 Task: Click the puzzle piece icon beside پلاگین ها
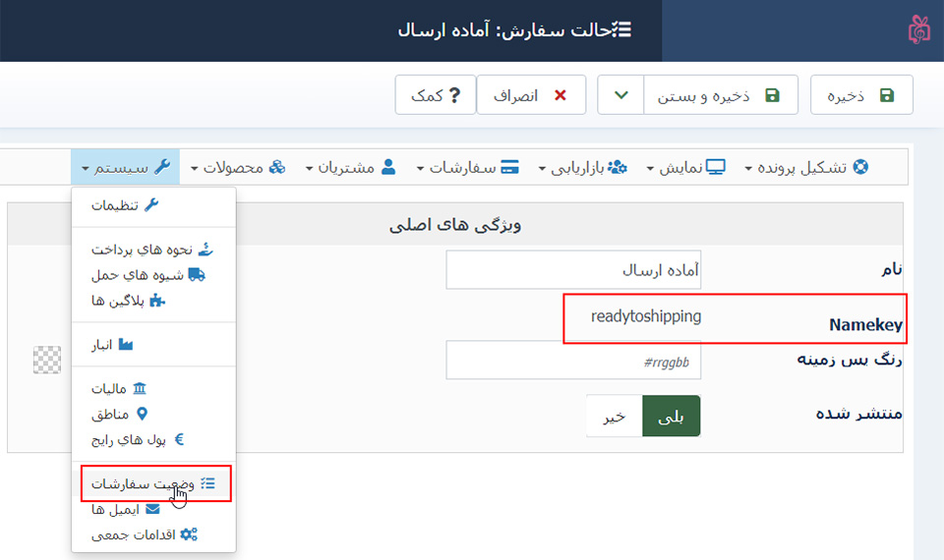click(157, 301)
